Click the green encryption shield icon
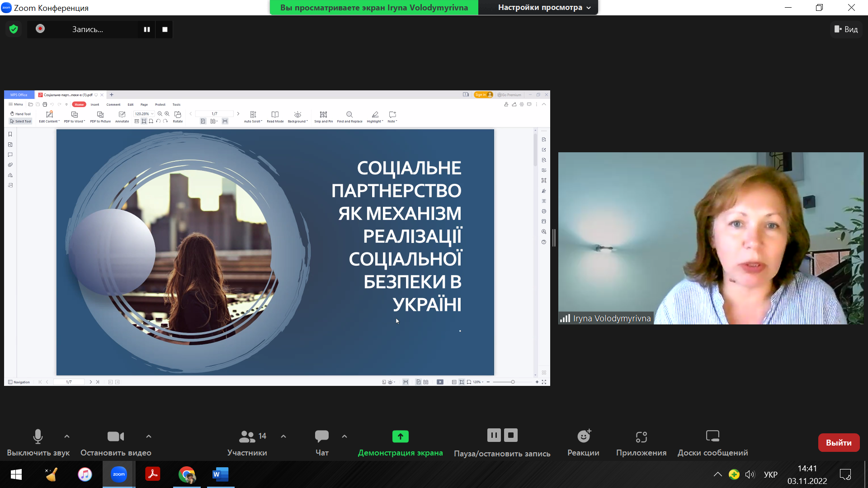This screenshot has width=868, height=488. pos(14,29)
